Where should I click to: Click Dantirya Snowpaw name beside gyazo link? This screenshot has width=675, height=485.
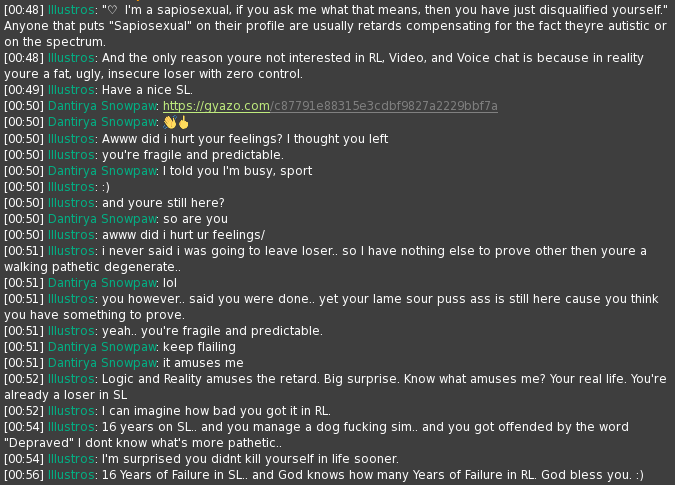pyautogui.click(x=102, y=106)
